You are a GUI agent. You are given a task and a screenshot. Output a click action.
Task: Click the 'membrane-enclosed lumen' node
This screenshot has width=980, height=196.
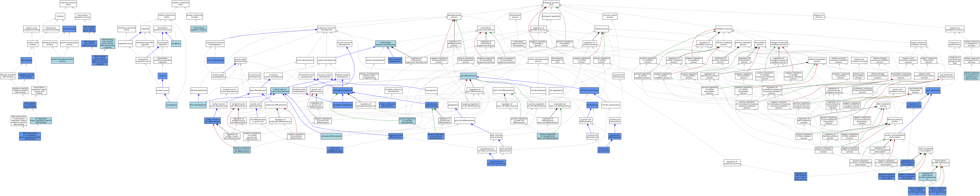pos(126,29)
